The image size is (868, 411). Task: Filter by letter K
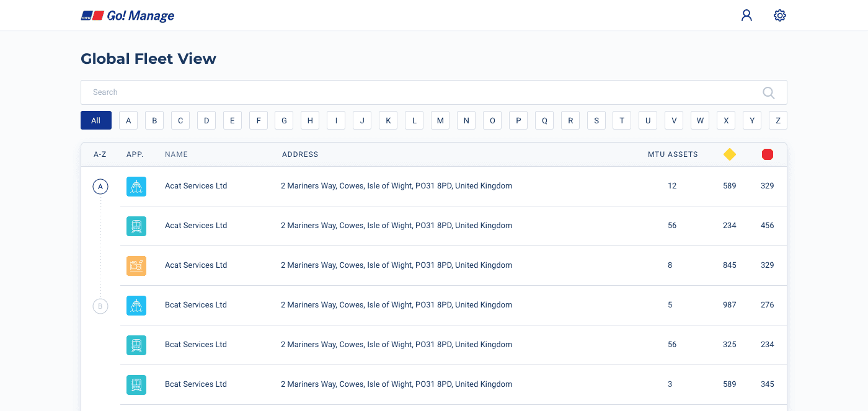(388, 120)
